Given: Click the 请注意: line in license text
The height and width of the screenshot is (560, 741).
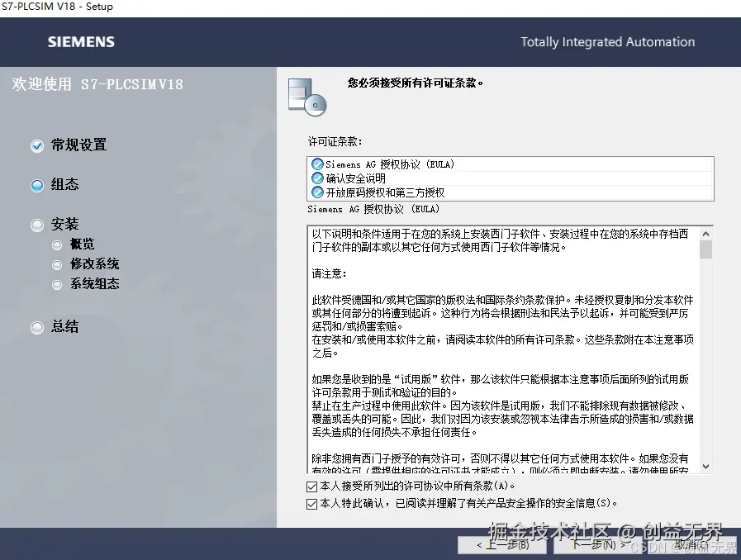Looking at the screenshot, I should (x=330, y=273).
